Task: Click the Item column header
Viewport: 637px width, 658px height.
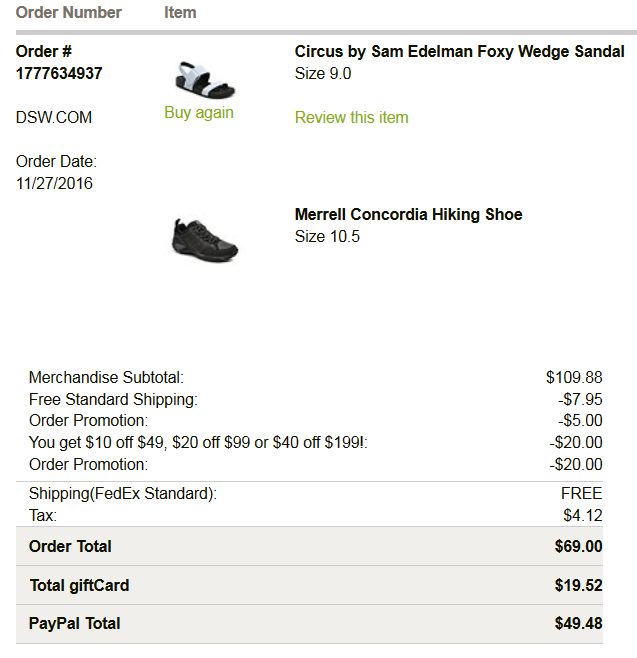Action: [x=180, y=13]
